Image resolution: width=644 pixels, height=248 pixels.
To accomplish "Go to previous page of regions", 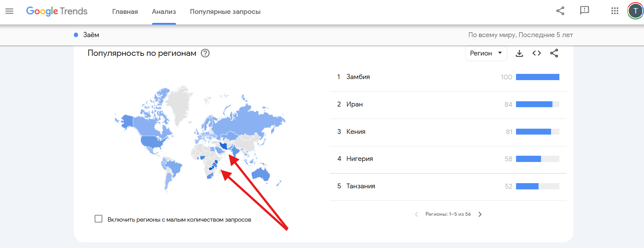I will (x=416, y=214).
